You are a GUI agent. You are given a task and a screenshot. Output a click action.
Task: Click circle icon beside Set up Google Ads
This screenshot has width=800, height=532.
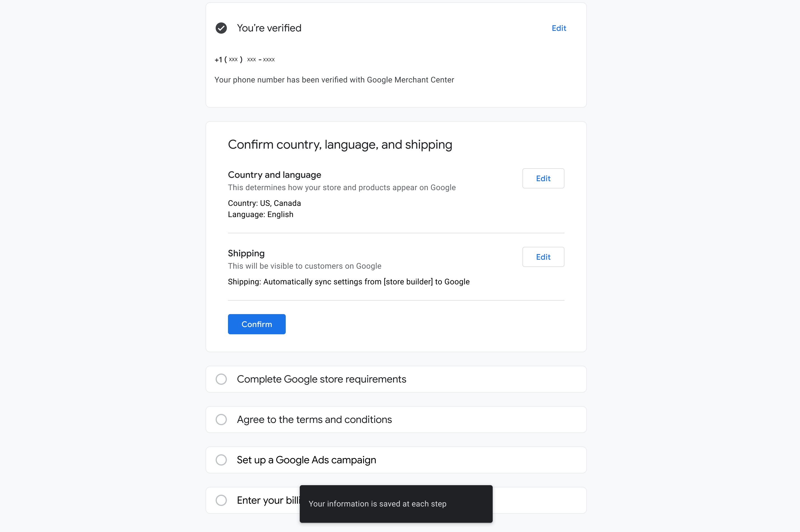click(221, 460)
